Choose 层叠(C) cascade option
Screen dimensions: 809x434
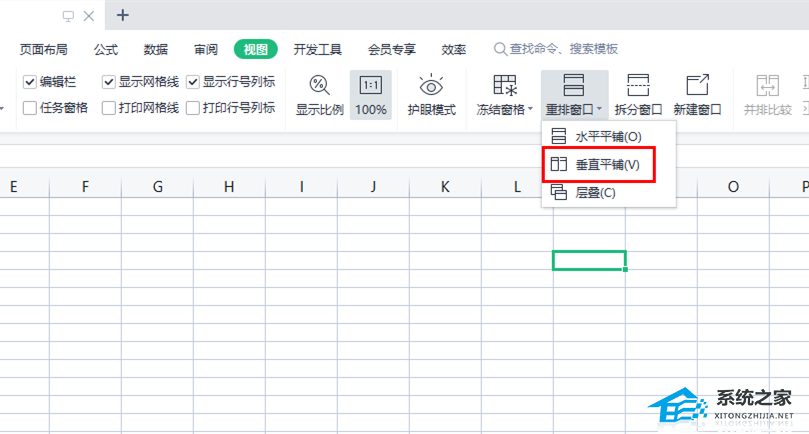pyautogui.click(x=609, y=193)
